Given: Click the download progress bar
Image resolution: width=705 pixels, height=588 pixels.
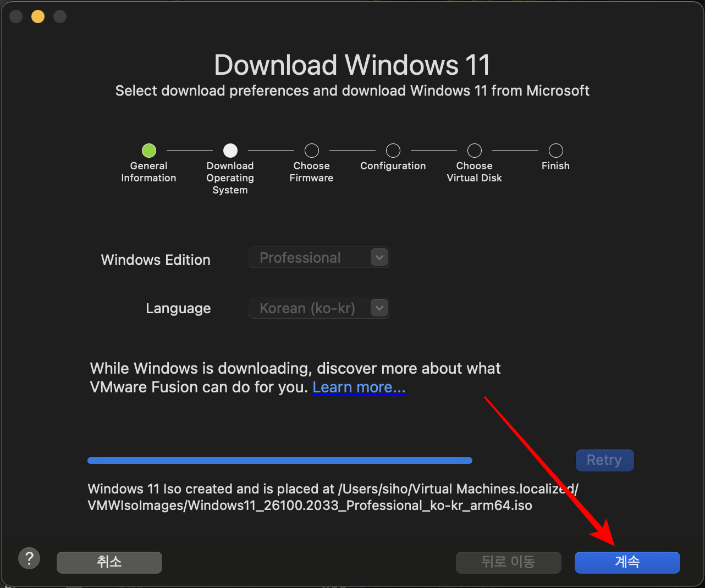Looking at the screenshot, I should [x=280, y=461].
